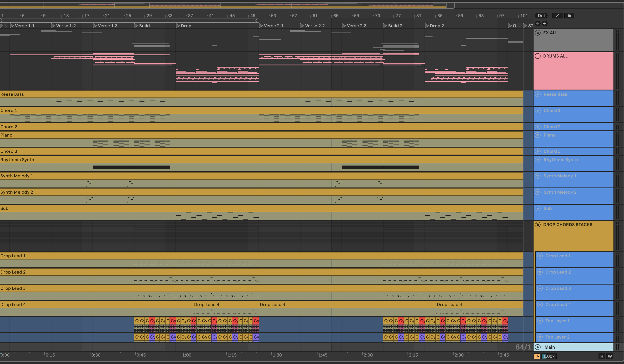Click the H optimize height button
This screenshot has width=624, height=364.
tap(602, 356)
